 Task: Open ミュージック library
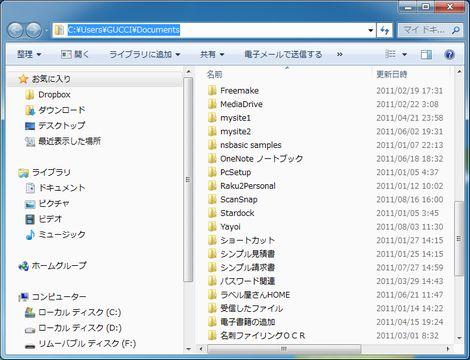(x=62, y=234)
